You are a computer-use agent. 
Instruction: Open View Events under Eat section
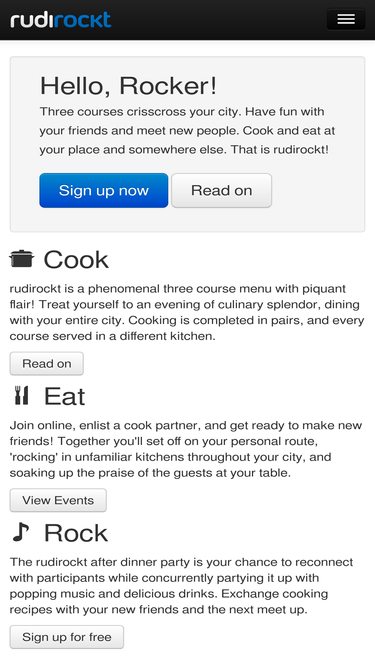[x=58, y=500]
